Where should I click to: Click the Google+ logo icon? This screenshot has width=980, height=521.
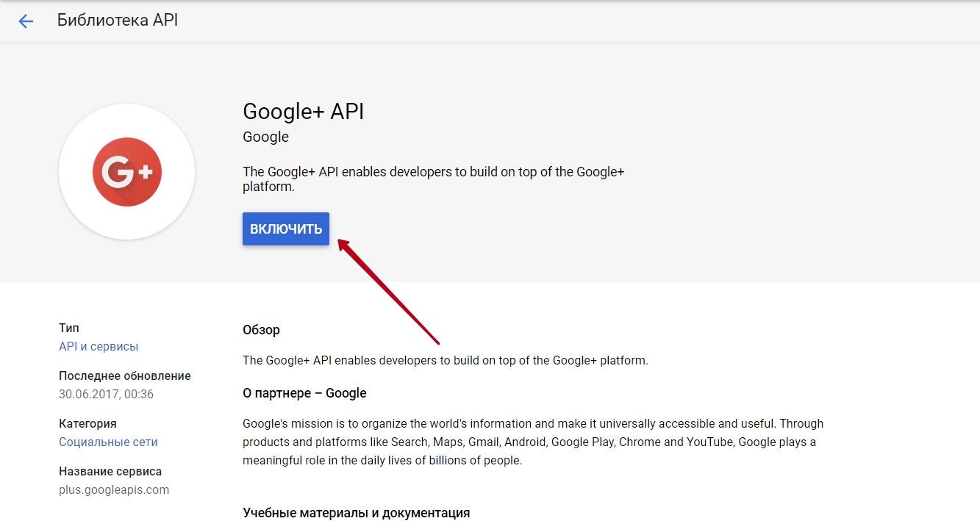(x=126, y=172)
